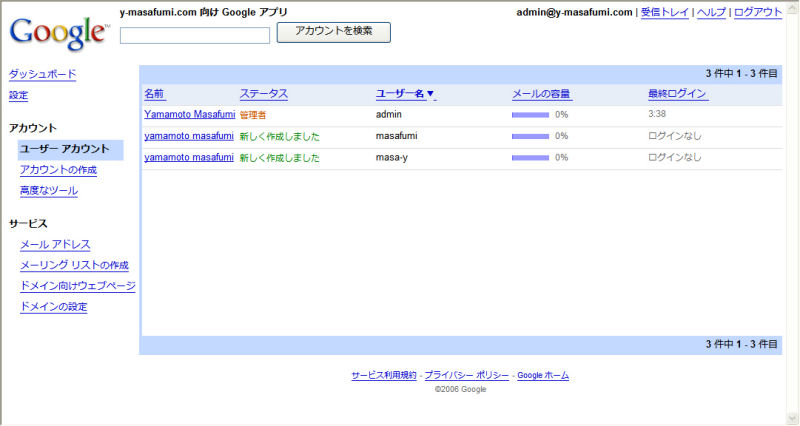800x426 pixels.
Task: Open ドメイン向けウェブページ link
Action: (78, 286)
